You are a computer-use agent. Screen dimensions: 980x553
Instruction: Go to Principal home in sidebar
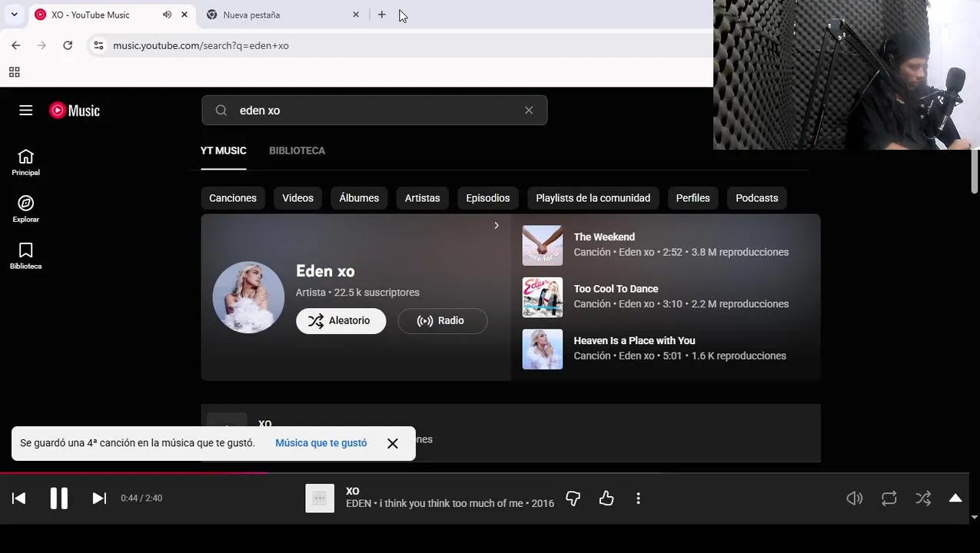25,163
